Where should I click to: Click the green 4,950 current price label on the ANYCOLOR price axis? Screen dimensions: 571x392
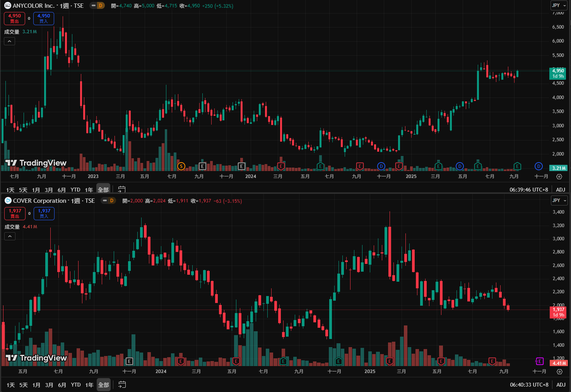pyautogui.click(x=558, y=73)
